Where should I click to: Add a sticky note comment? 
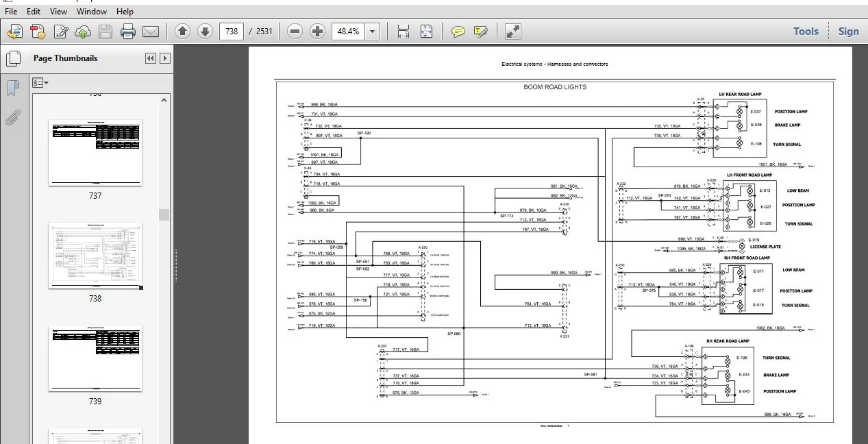pyautogui.click(x=458, y=32)
